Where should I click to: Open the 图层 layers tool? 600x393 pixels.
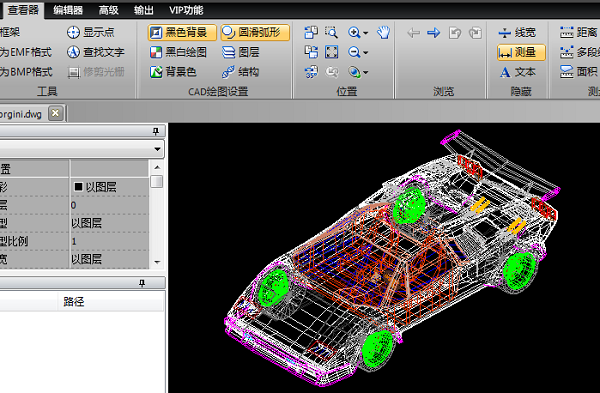(241, 52)
